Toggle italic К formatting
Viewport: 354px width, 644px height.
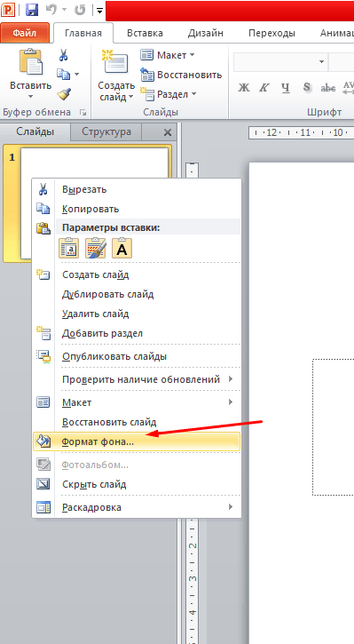click(x=264, y=87)
